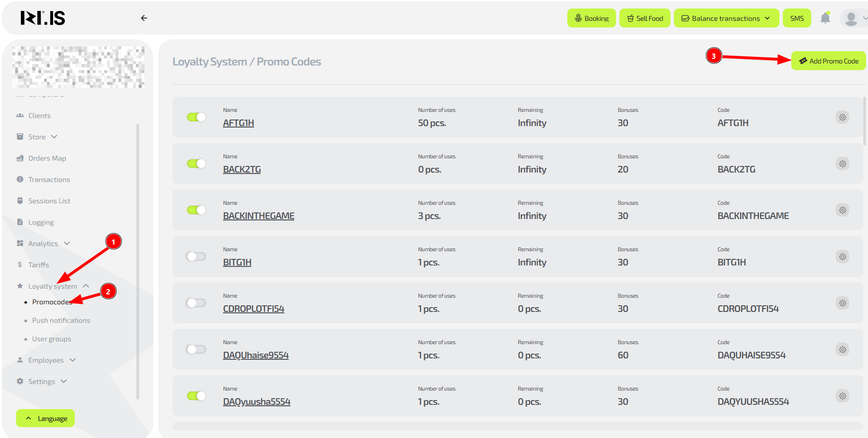The height and width of the screenshot is (438, 868).
Task: Open settings gear for DAQyuusha5554 row
Action: [842, 396]
